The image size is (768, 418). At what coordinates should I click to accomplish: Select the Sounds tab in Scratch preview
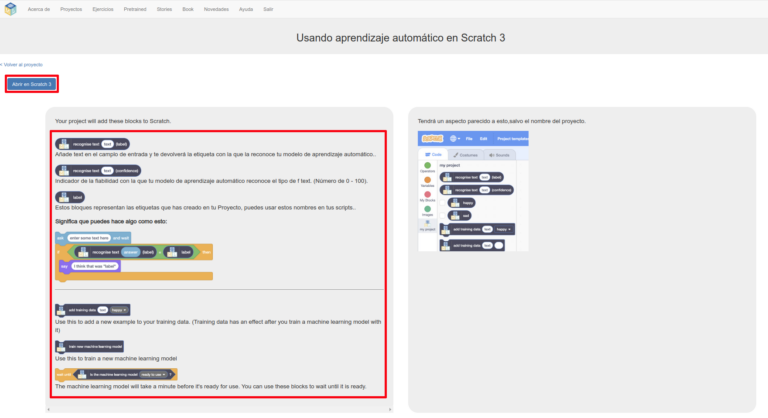(498, 155)
